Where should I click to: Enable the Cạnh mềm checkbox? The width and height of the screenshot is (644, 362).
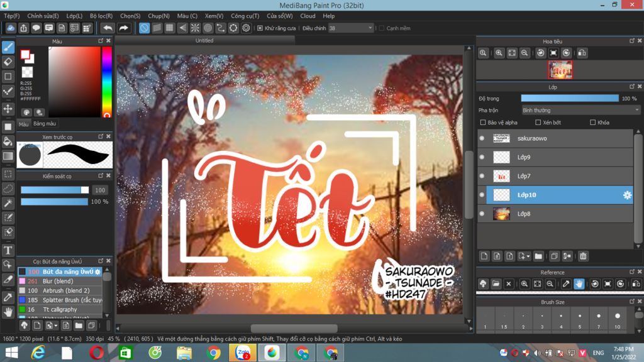click(x=382, y=28)
